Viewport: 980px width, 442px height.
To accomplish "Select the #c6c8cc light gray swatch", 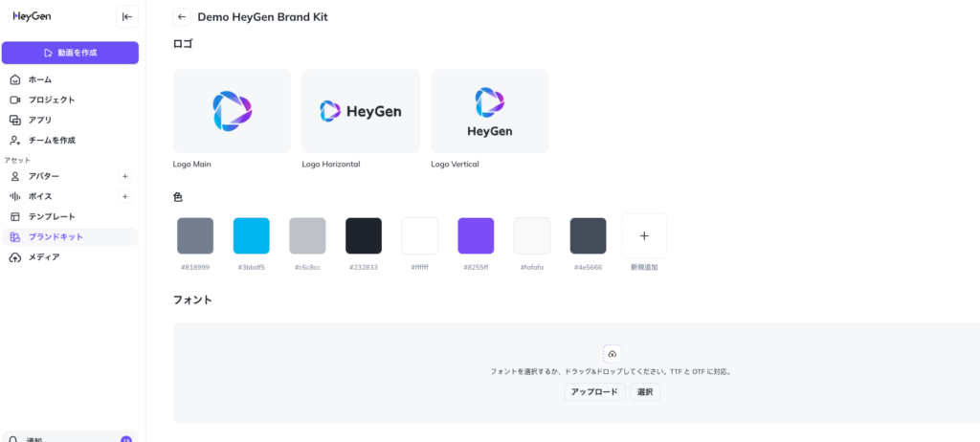I will 307,235.
